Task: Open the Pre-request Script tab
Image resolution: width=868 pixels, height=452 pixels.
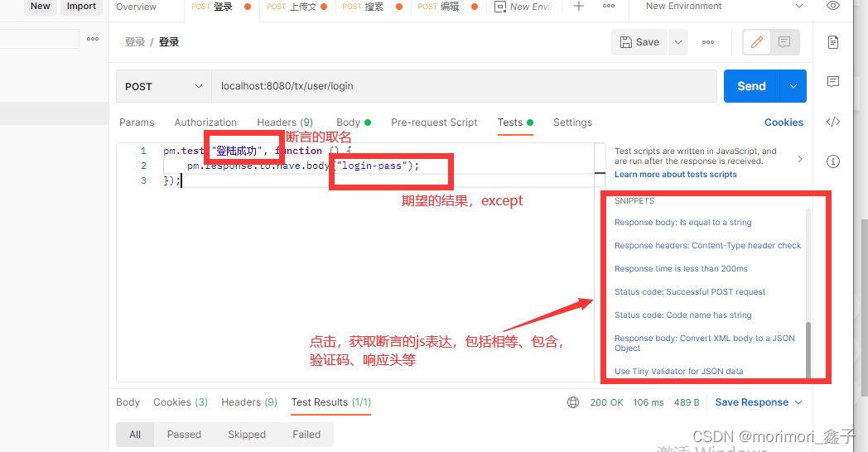Action: tap(434, 123)
